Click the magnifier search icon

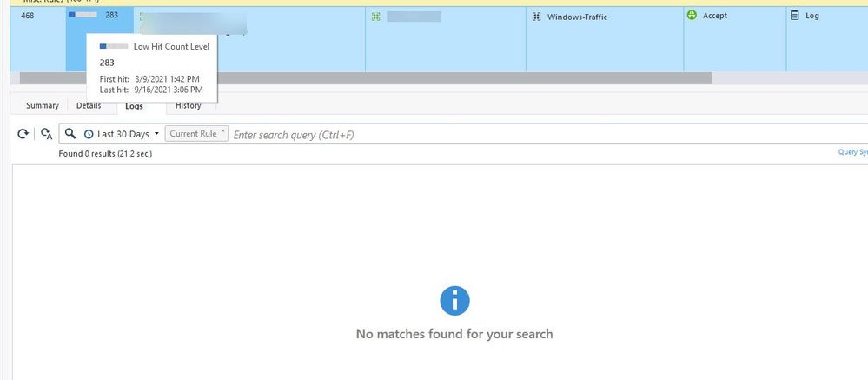pos(70,134)
